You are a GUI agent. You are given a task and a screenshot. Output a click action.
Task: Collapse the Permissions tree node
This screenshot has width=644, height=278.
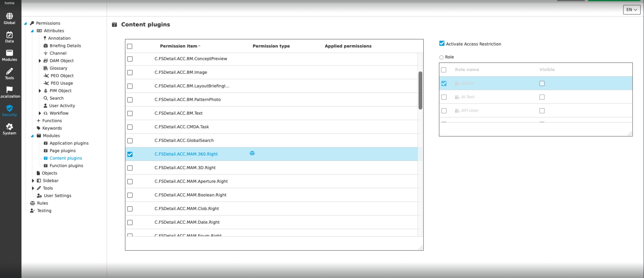25,24
